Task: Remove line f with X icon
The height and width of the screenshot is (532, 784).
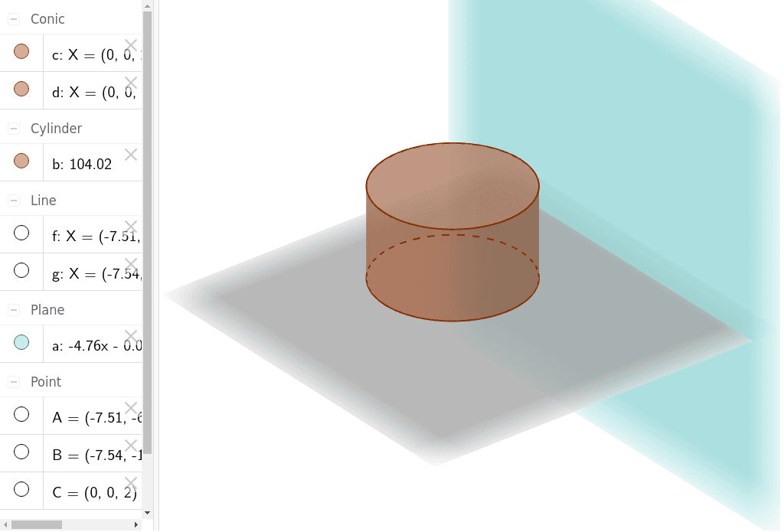Action: 131,227
